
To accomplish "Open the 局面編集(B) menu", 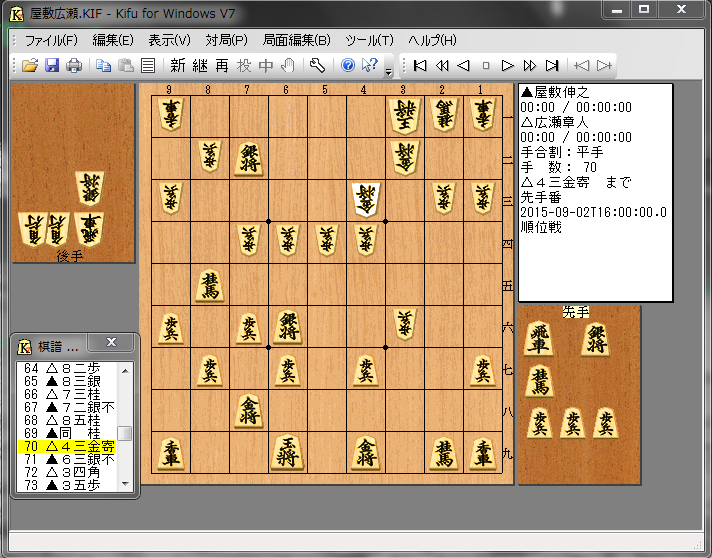I will click(x=297, y=40).
